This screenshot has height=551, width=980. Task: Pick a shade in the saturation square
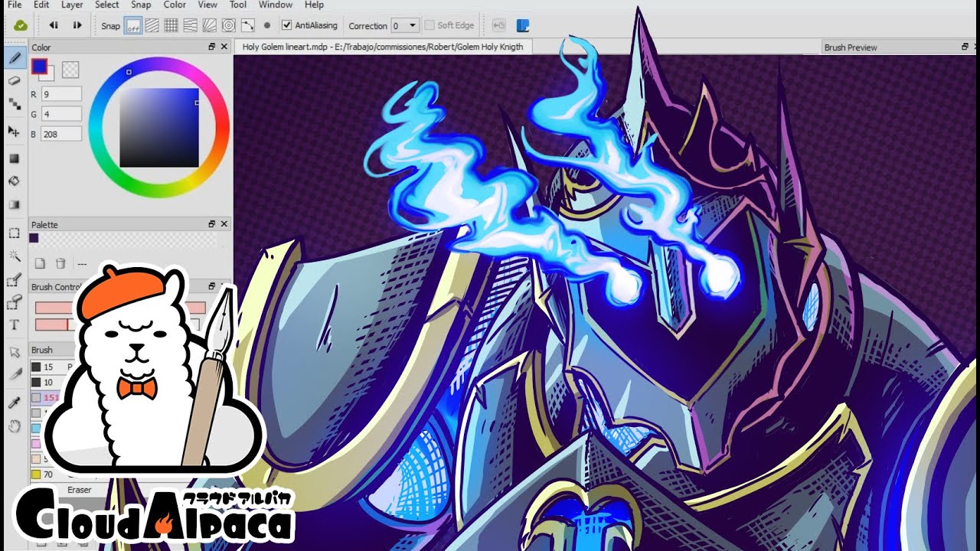coord(159,128)
